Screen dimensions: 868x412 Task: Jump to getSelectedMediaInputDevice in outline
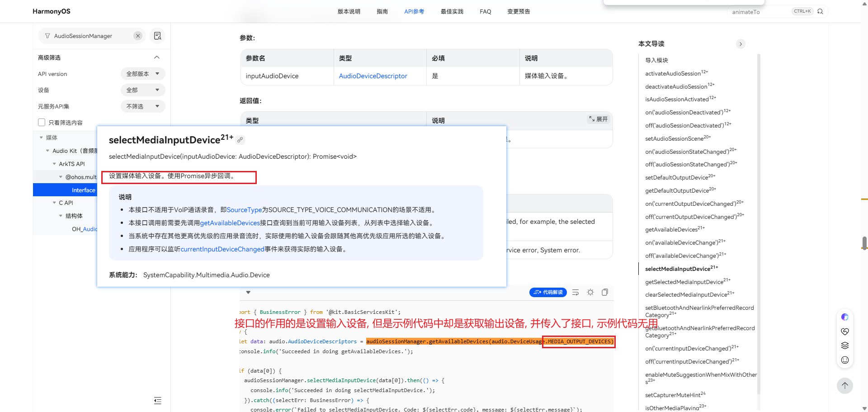pos(688,281)
